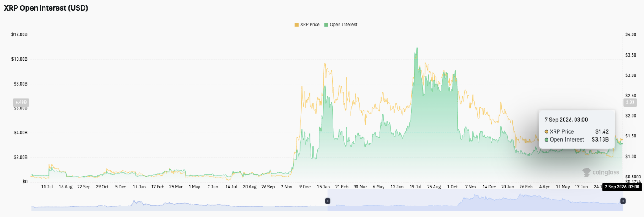Viewport: 644px width, 217px height.
Task: Click the $2.00B left axis label
Action: 20,157
